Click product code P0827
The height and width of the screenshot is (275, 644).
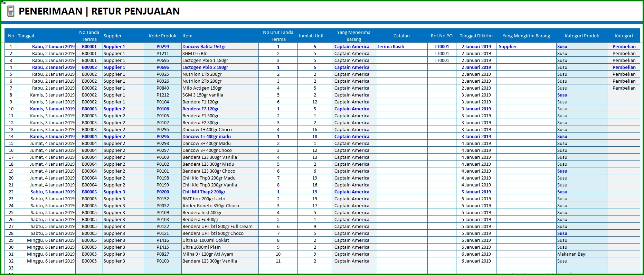tap(163, 254)
